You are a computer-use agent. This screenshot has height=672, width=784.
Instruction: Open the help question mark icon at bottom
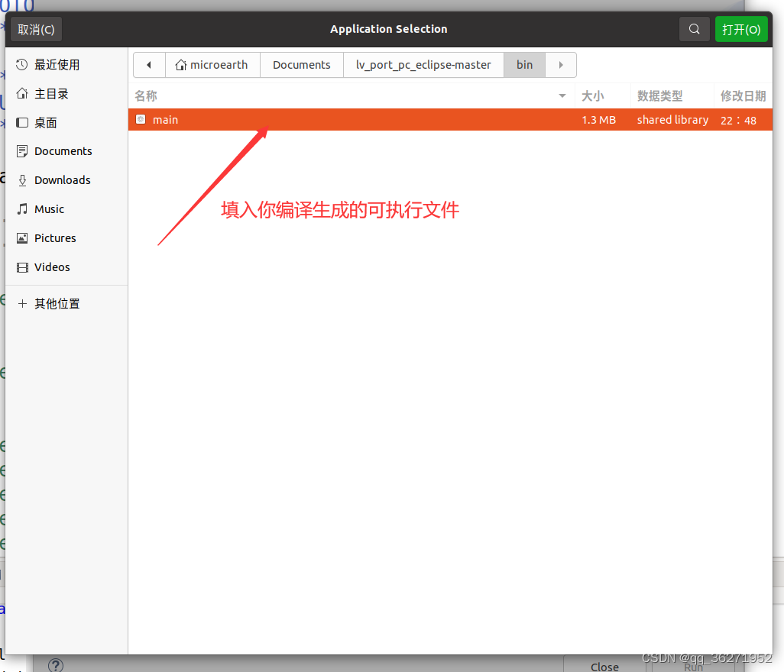55,664
